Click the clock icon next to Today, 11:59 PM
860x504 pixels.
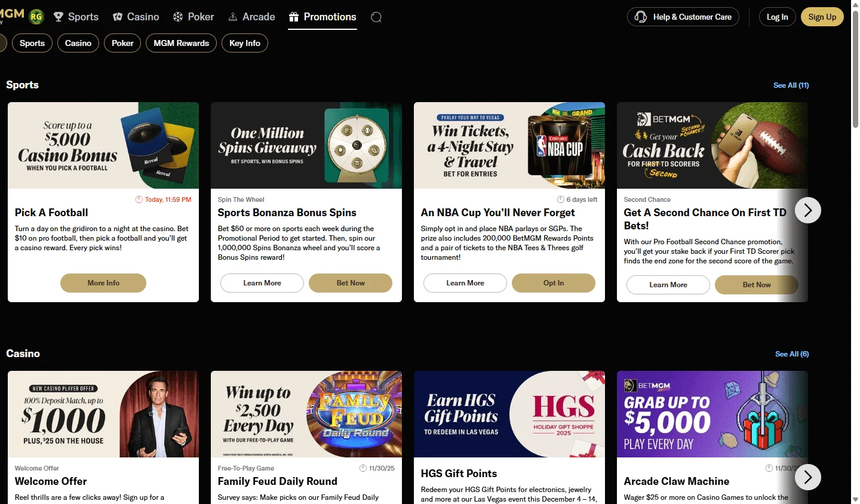tap(139, 199)
